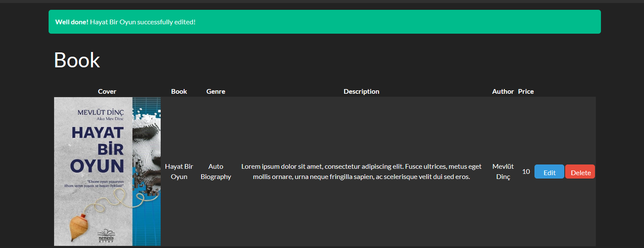Click the Author column header

pos(503,91)
